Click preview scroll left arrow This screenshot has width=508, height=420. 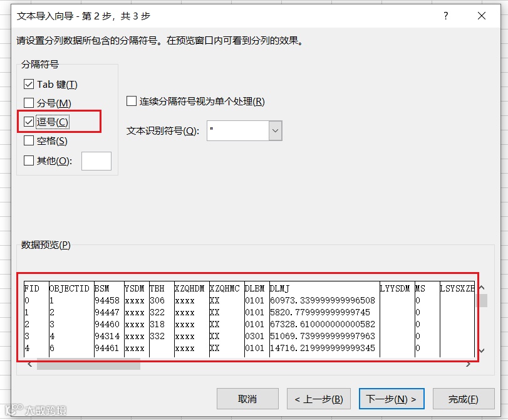[30, 364]
